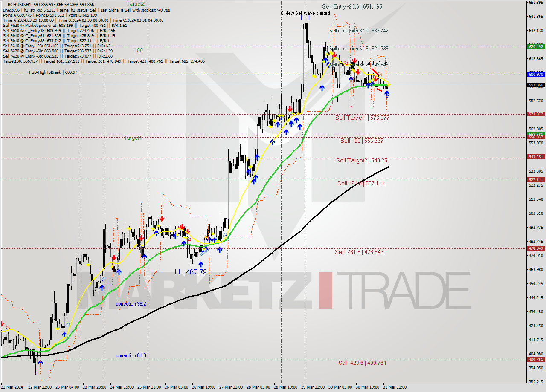The height and width of the screenshot is (392, 546).
Task: Click the red 543.251 price tag on axis
Action: (x=536, y=157)
